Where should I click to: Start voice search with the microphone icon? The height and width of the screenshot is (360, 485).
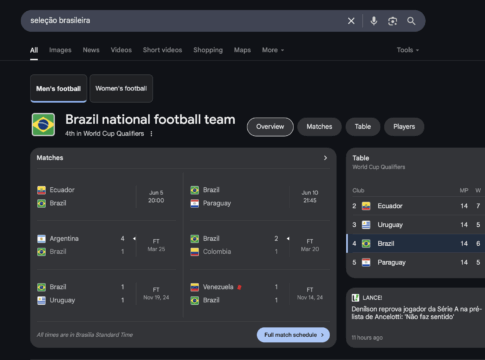point(374,21)
